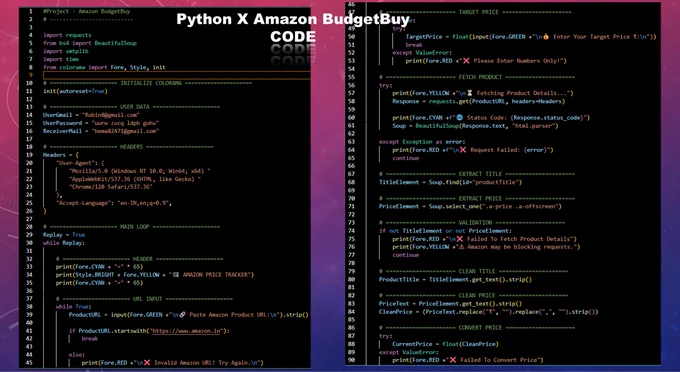This screenshot has height=372, width=680.
Task: Click the "Python X Amazon BudgetBuy" slide title
Action: tap(293, 19)
